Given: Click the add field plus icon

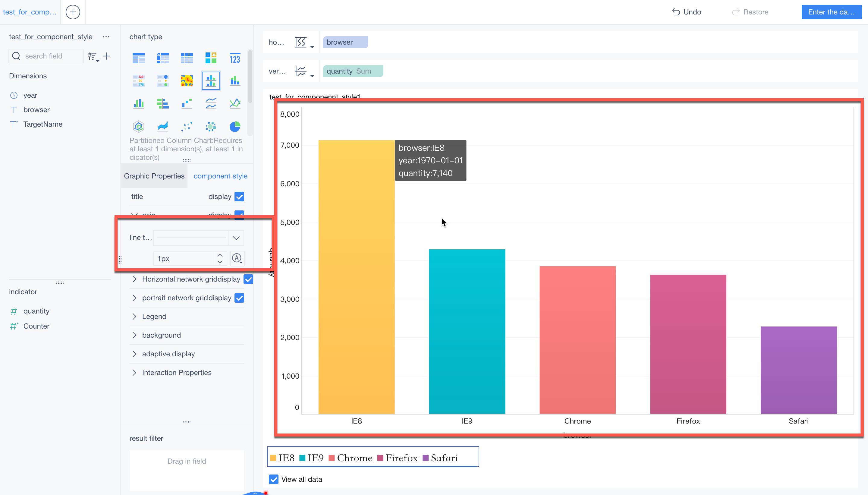Looking at the screenshot, I should pos(107,56).
